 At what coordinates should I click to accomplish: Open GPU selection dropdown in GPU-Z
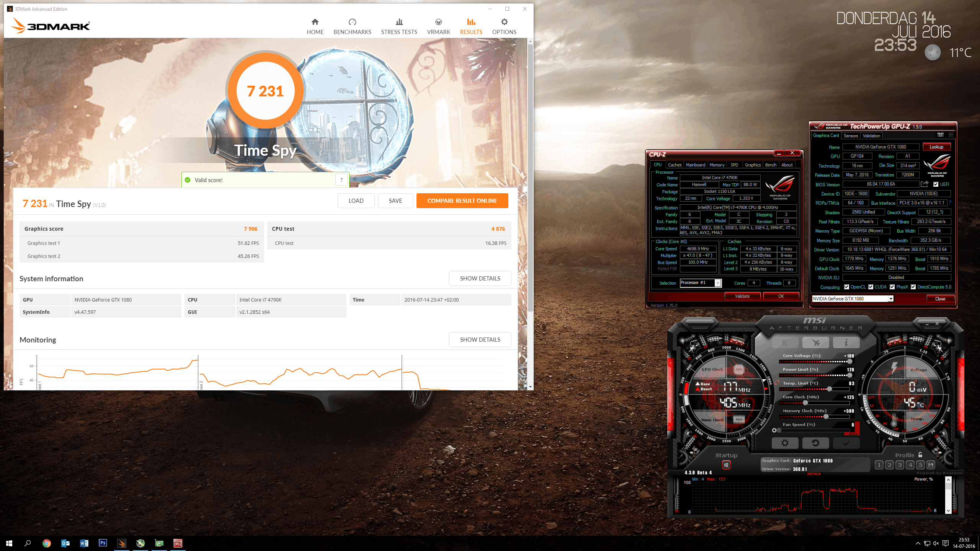pos(891,299)
